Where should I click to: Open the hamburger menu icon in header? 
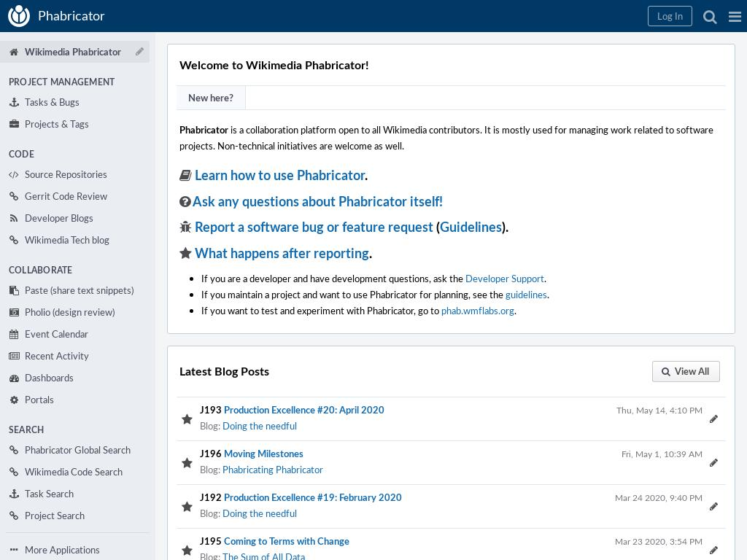tap(735, 17)
